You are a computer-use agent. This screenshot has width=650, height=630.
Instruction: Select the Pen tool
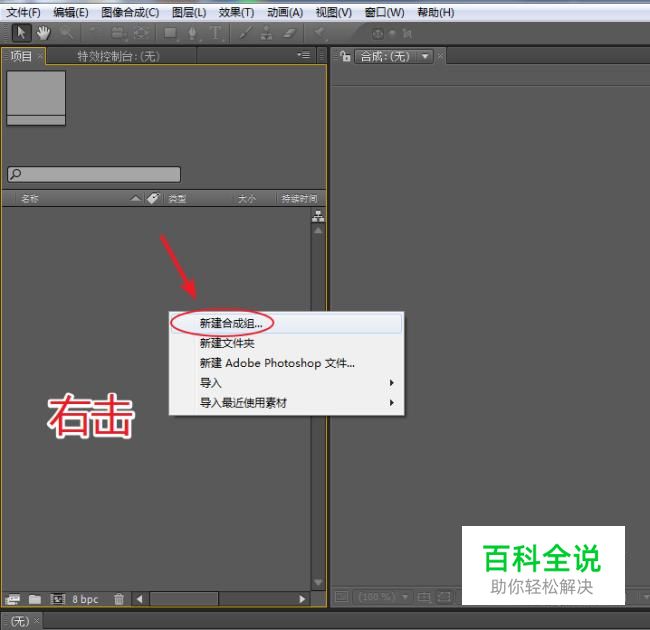coord(192,33)
